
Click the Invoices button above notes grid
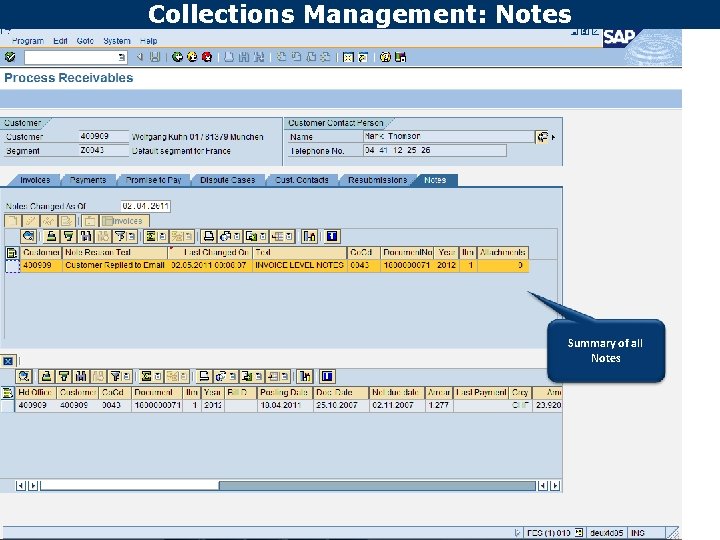coord(125,221)
